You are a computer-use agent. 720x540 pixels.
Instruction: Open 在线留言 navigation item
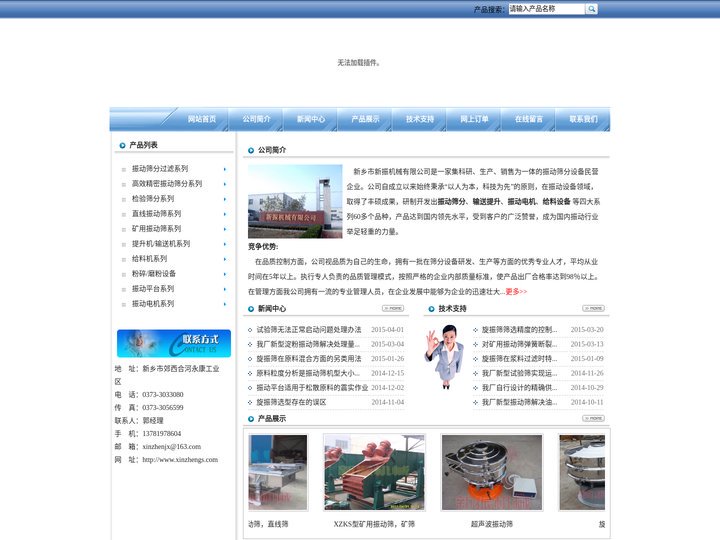click(529, 119)
